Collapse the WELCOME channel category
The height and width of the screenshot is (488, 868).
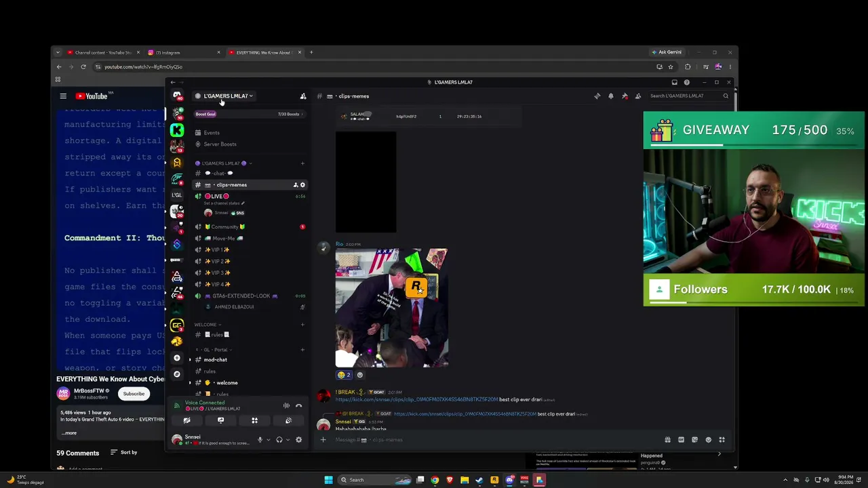coord(208,325)
